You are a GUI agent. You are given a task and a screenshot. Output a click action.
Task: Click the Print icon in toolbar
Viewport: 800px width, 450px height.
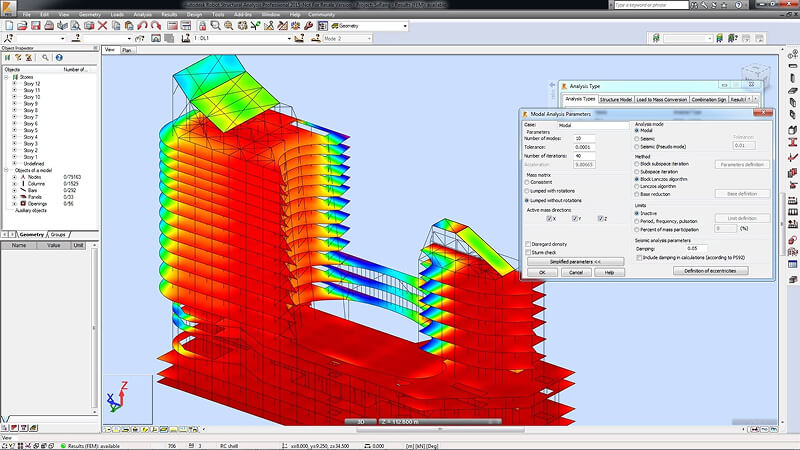[x=49, y=26]
